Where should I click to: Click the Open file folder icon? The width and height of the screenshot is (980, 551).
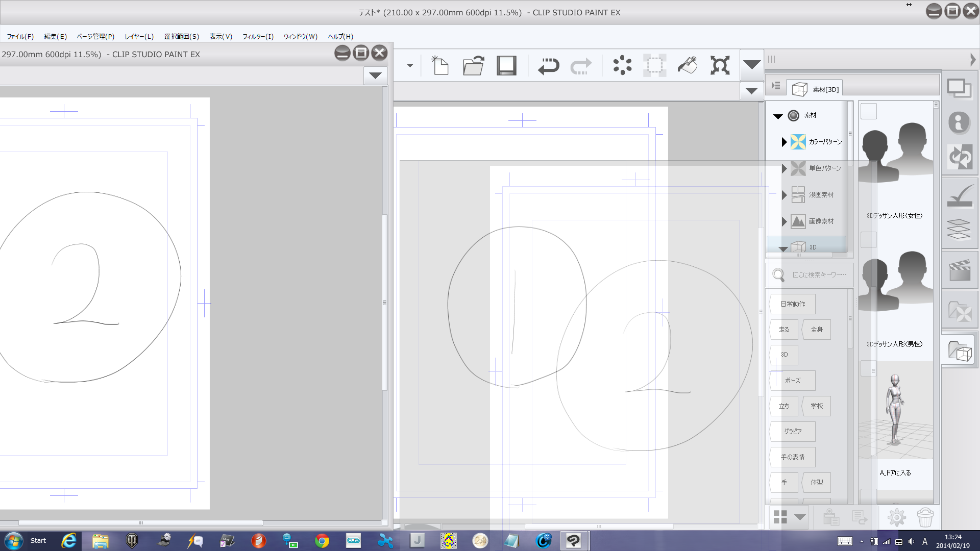tap(473, 66)
